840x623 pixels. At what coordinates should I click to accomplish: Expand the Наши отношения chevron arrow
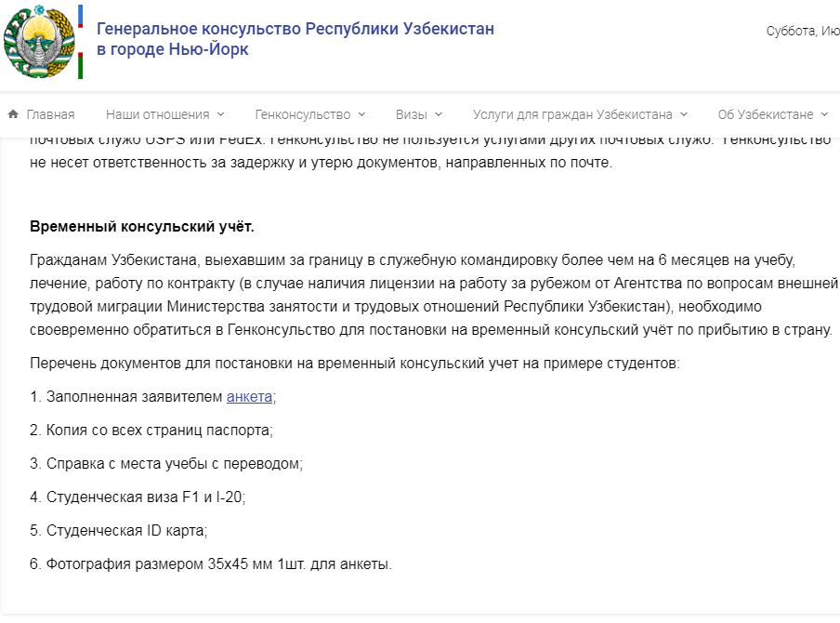click(x=221, y=115)
